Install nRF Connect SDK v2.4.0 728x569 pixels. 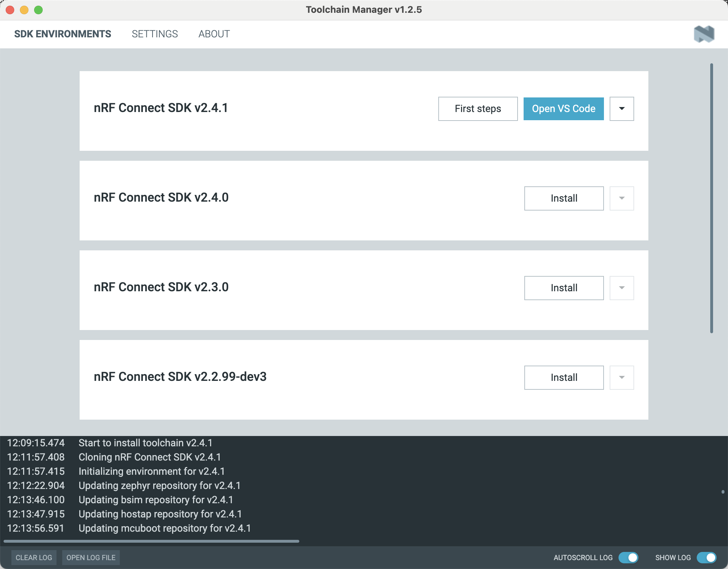[x=564, y=198]
